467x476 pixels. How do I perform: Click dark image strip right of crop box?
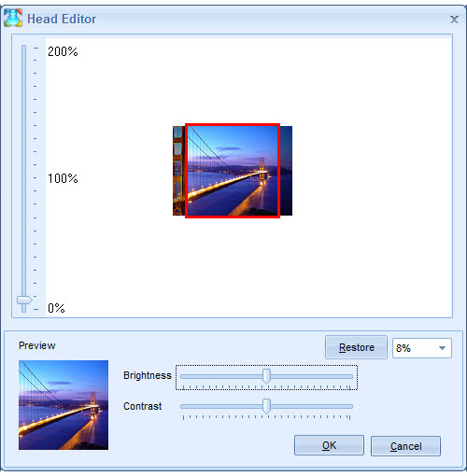tap(286, 171)
